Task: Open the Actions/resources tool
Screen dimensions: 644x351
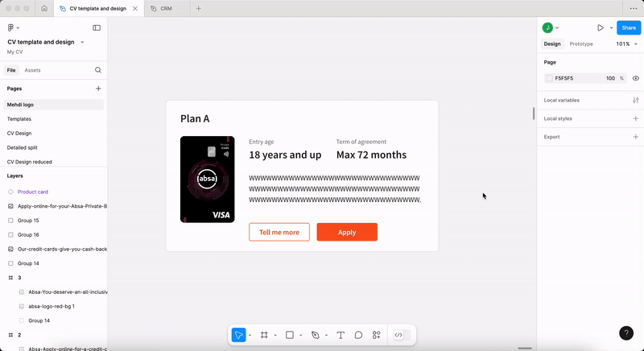Action: pos(376,335)
